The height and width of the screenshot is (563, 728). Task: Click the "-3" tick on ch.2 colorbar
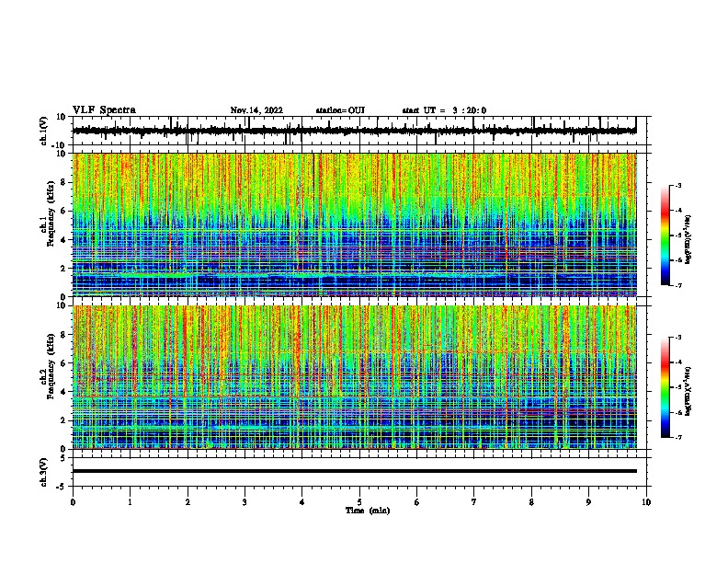677,338
